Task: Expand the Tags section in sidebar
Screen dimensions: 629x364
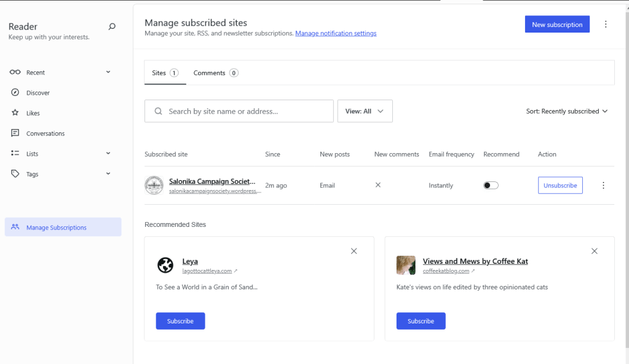Action: click(x=108, y=173)
